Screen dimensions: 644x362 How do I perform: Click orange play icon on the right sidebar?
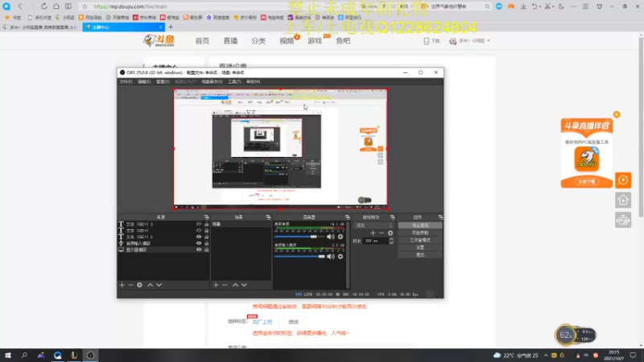click(x=623, y=180)
